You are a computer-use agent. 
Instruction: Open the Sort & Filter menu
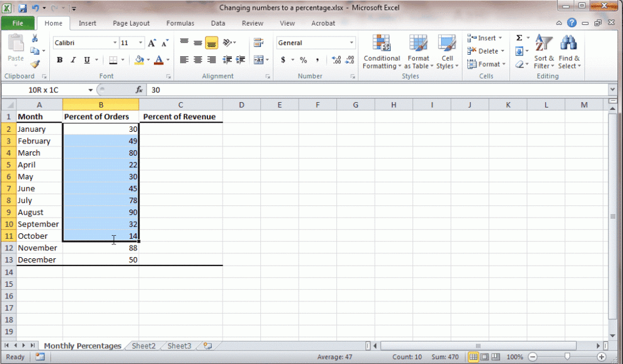543,52
